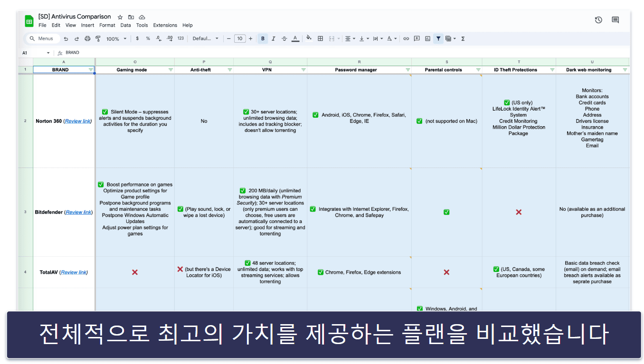Decrease font size with minus button

coord(229,39)
